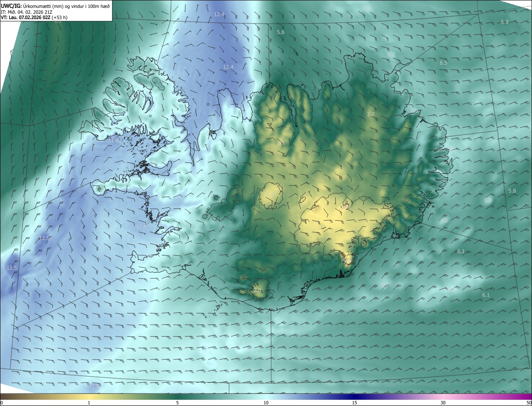The image size is (532, 406).
Task: Click the 11.8 value label near the Westfjords
Action: point(113,141)
